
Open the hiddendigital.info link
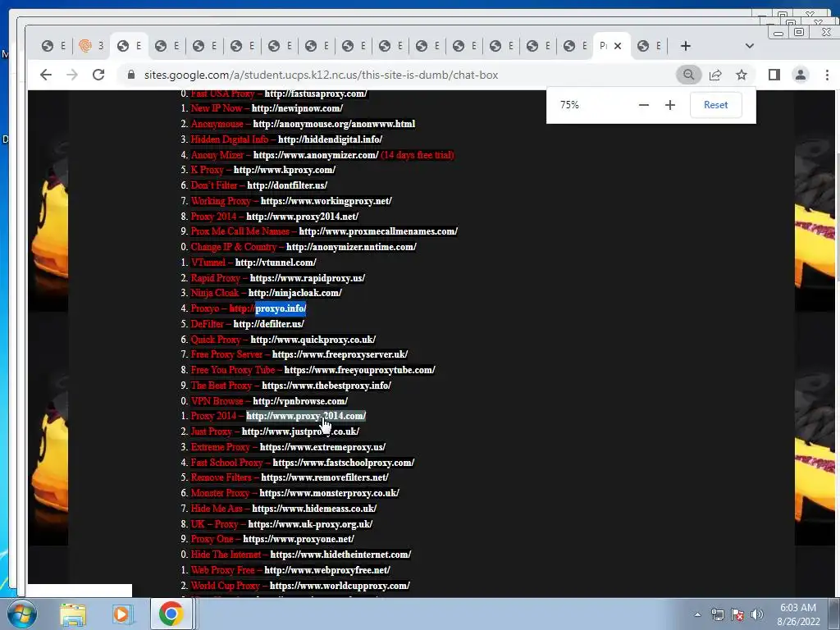tap(330, 139)
